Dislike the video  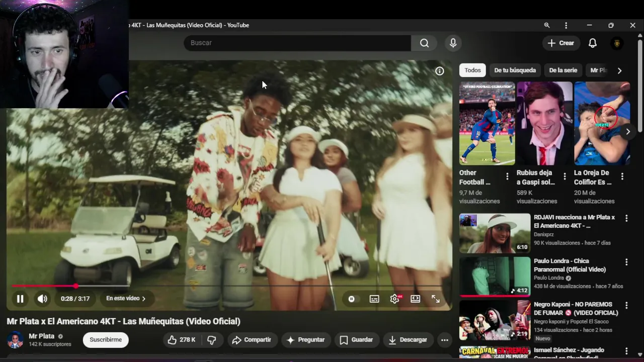pos(212,340)
